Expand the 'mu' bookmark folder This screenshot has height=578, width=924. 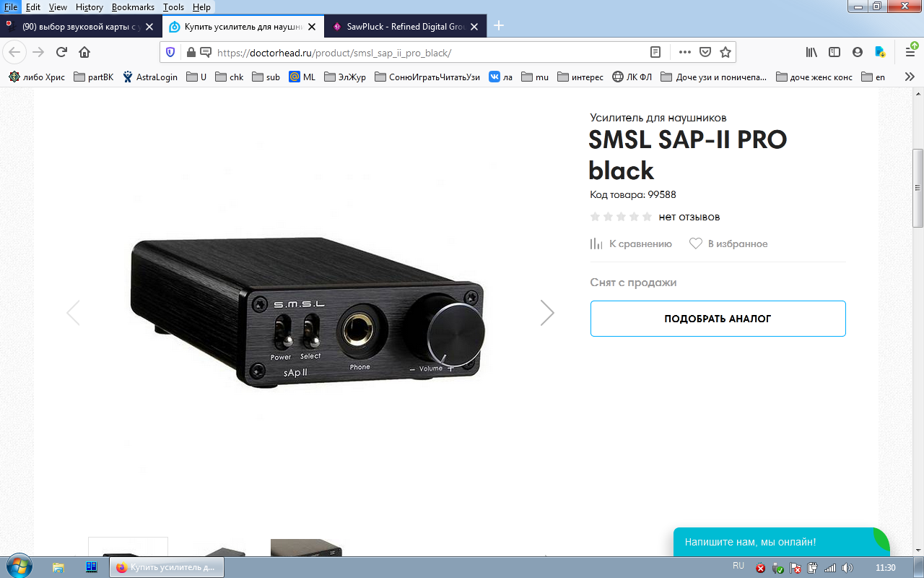pyautogui.click(x=535, y=77)
